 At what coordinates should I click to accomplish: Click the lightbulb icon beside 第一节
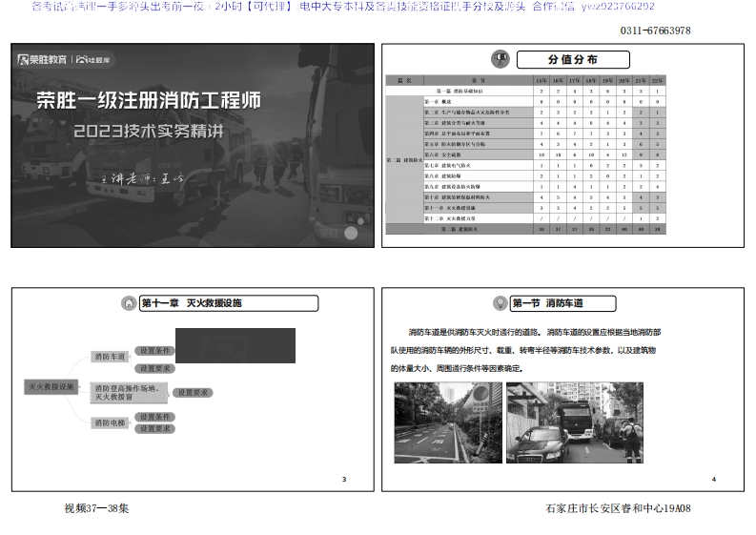pos(499,303)
